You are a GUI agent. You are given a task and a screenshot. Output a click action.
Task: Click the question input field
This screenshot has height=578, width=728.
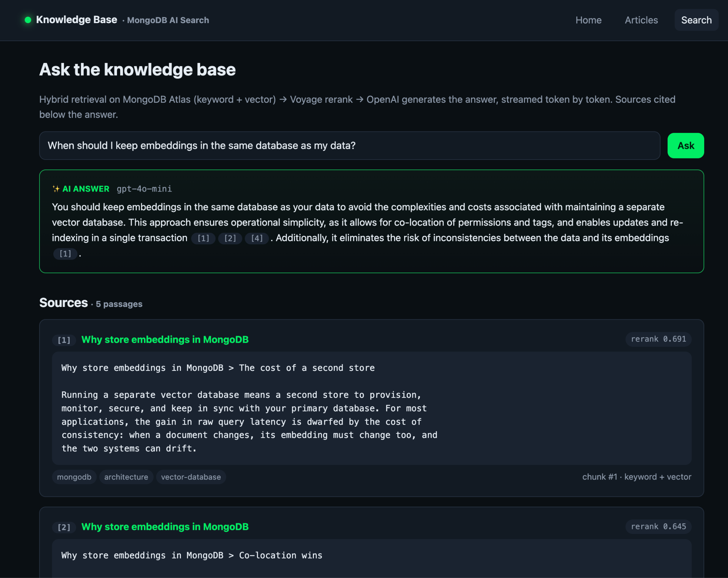pos(349,146)
